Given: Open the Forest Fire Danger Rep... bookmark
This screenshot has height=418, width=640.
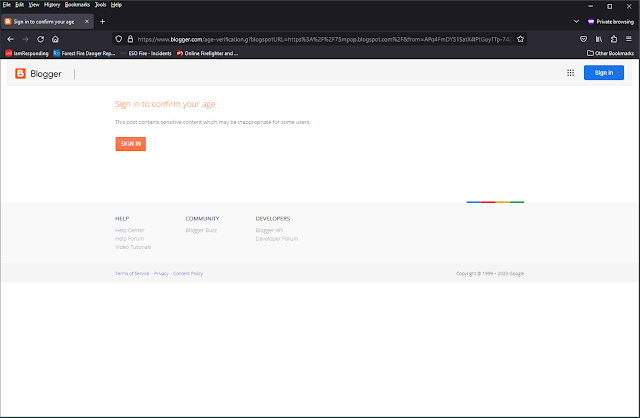Looking at the screenshot, I should click(84, 53).
